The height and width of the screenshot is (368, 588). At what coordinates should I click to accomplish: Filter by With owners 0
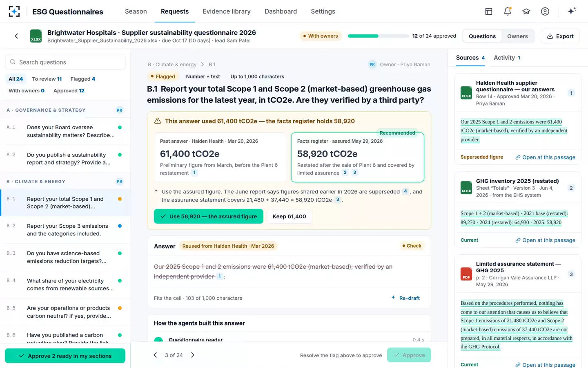point(27,91)
